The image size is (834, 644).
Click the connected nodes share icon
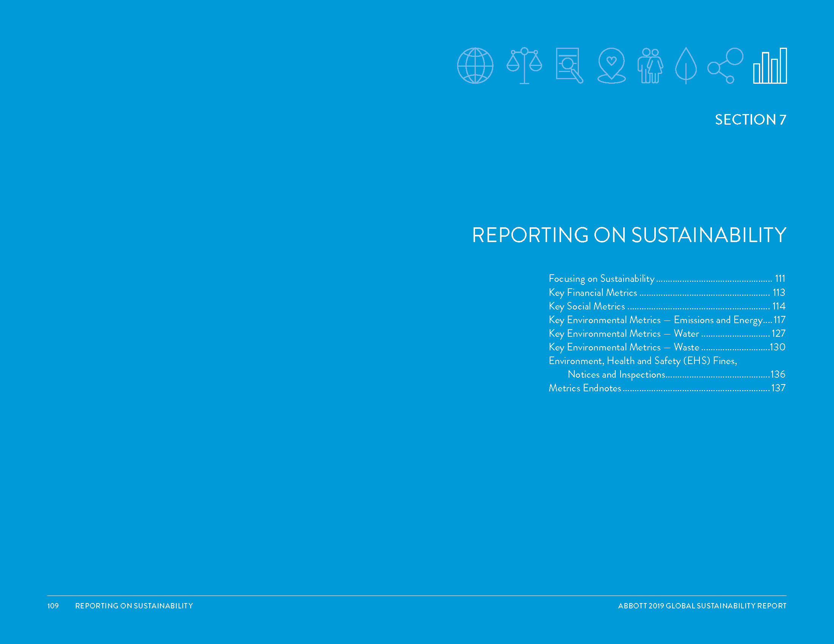pyautogui.click(x=725, y=66)
